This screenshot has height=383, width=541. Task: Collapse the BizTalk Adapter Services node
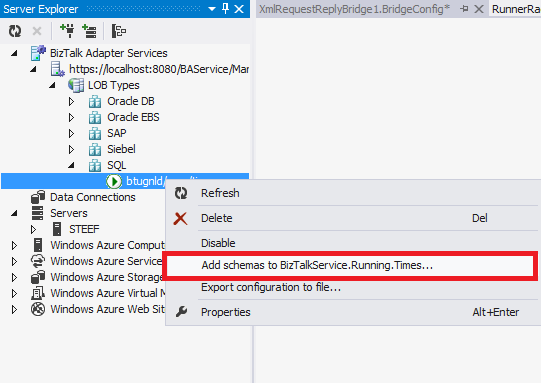14,53
